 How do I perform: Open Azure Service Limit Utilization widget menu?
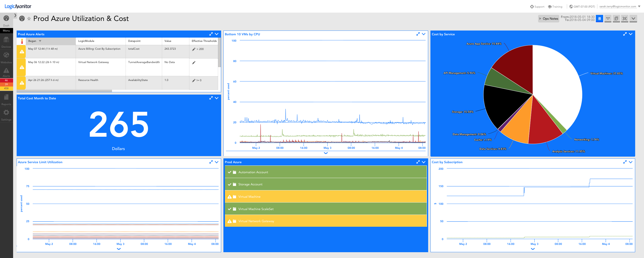(x=217, y=162)
